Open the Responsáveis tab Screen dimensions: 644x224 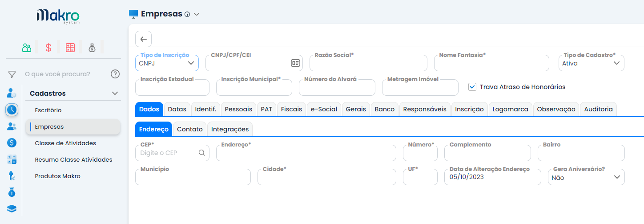click(425, 109)
